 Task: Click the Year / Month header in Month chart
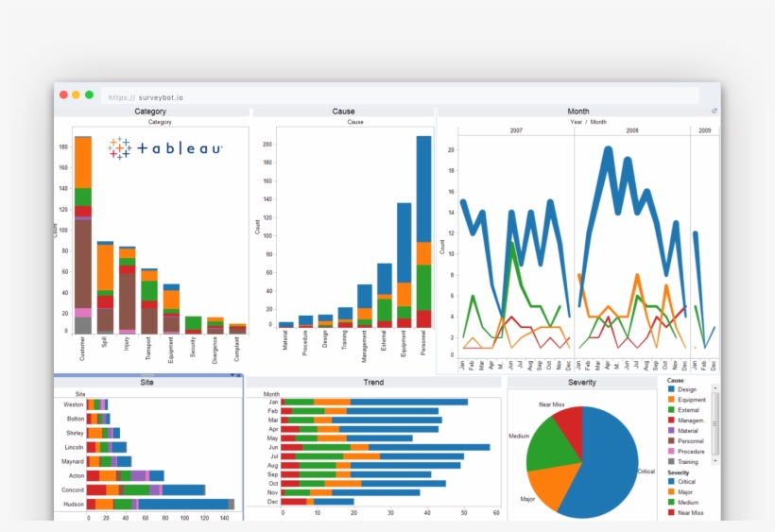[x=588, y=122]
